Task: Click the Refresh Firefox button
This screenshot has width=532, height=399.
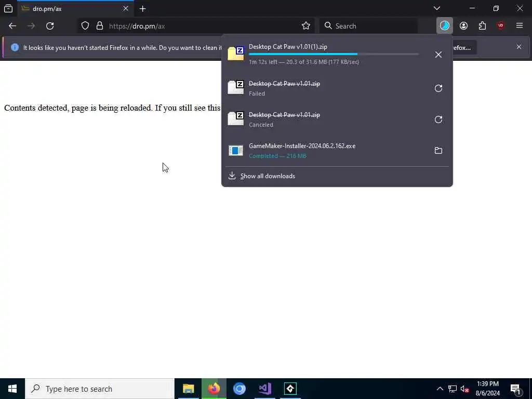Action: pos(464,47)
